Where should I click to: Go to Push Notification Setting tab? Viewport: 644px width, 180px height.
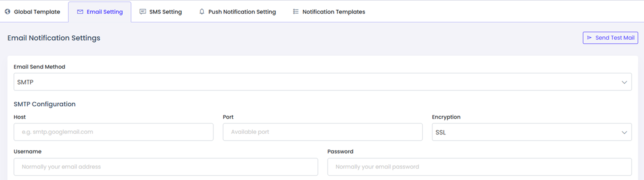click(242, 12)
